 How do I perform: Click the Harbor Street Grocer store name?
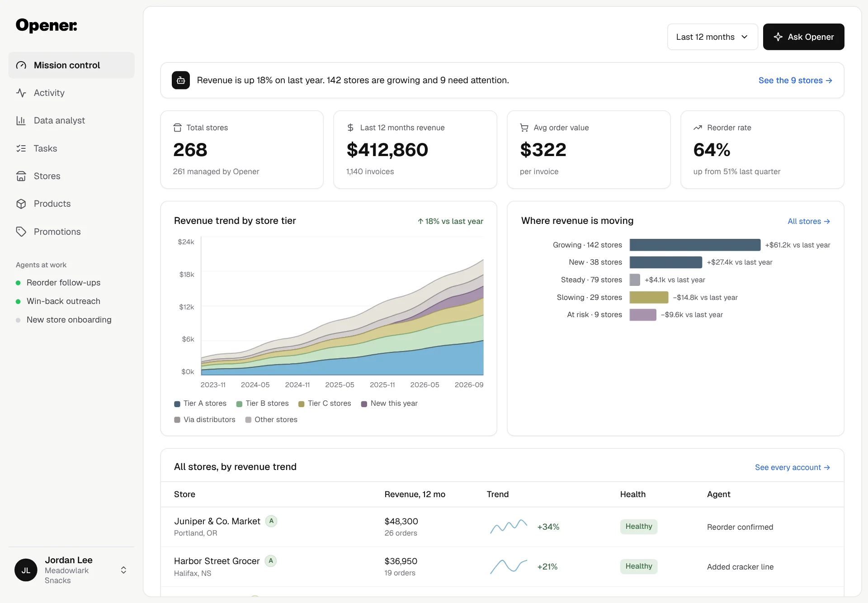[217, 561]
